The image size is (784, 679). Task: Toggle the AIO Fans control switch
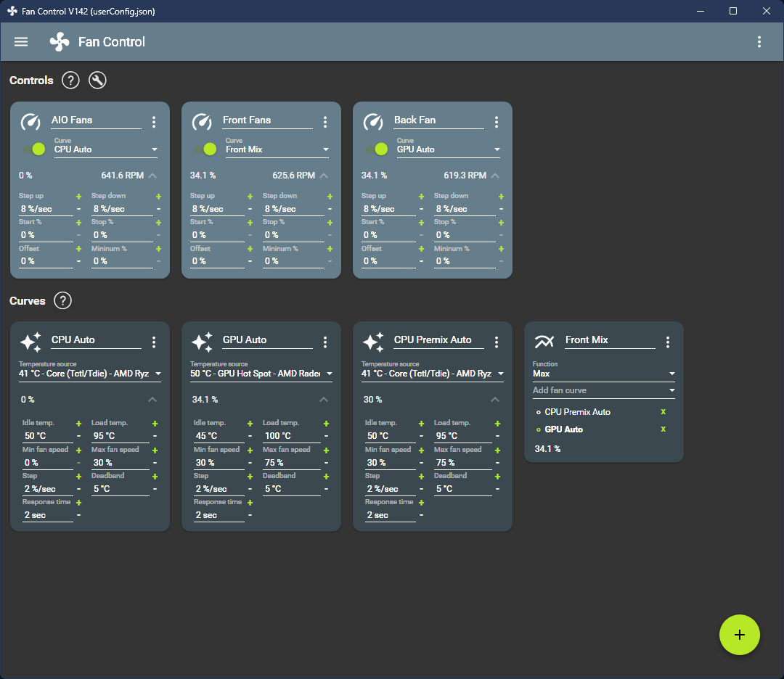34,149
